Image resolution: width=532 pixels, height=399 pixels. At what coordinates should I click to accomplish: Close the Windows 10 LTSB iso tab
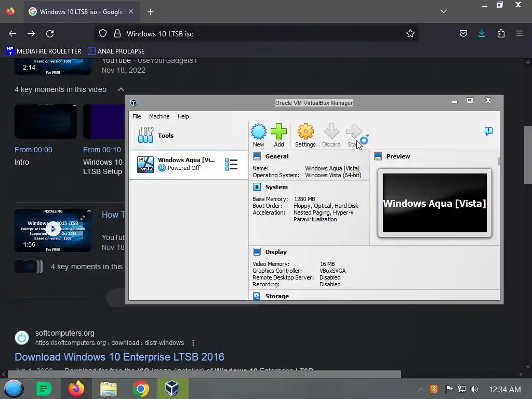[x=131, y=11]
